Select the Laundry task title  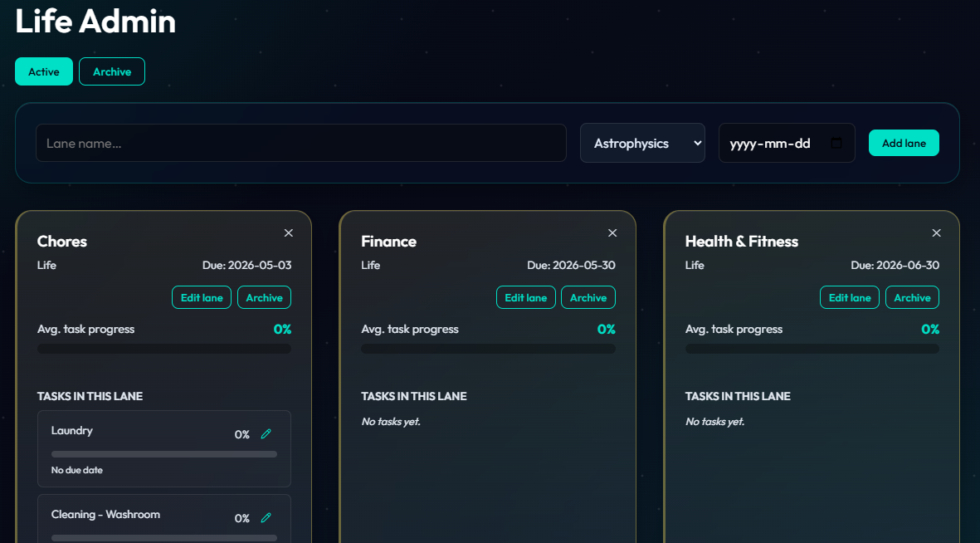(x=72, y=430)
